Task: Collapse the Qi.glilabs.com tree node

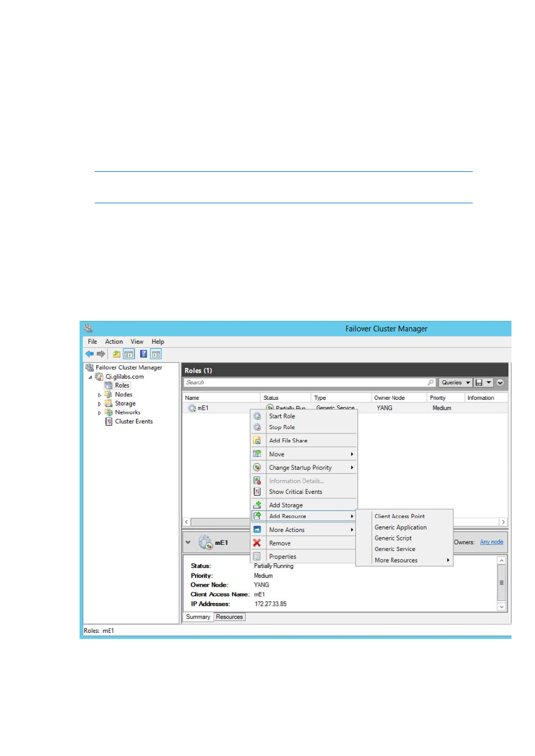Action: (x=90, y=377)
